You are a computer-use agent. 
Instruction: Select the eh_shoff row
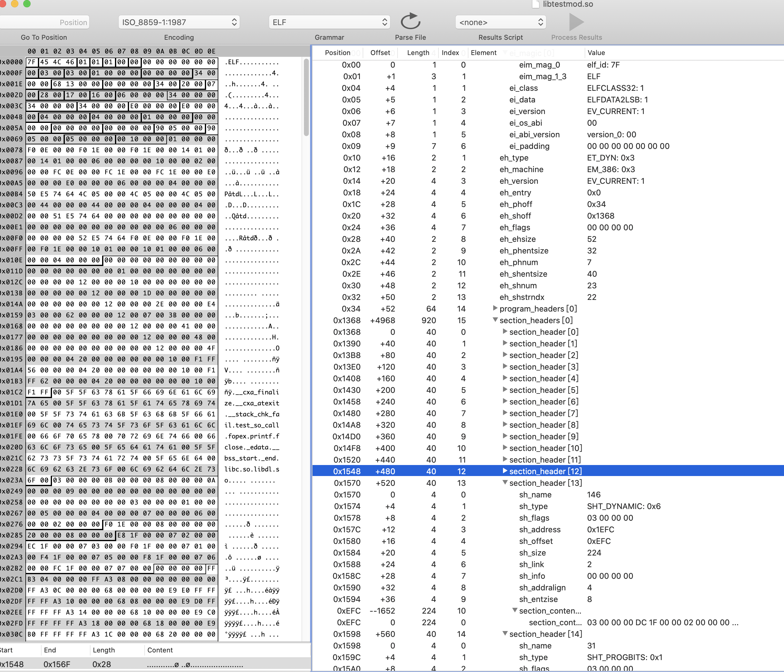[548, 216]
